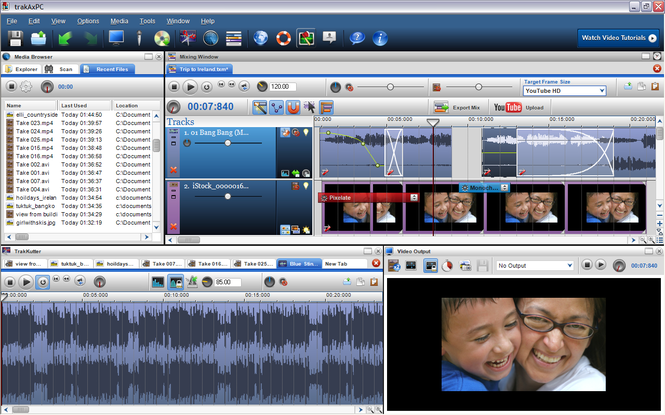Adjust the 01 Bang Bang track volume slider
Viewport: 665px width, 415px height.
228,143
